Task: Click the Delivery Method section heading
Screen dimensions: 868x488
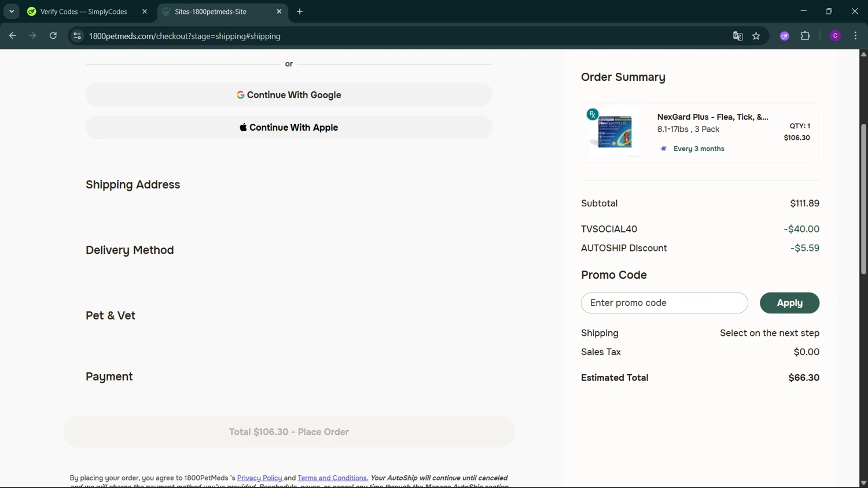Action: (130, 250)
